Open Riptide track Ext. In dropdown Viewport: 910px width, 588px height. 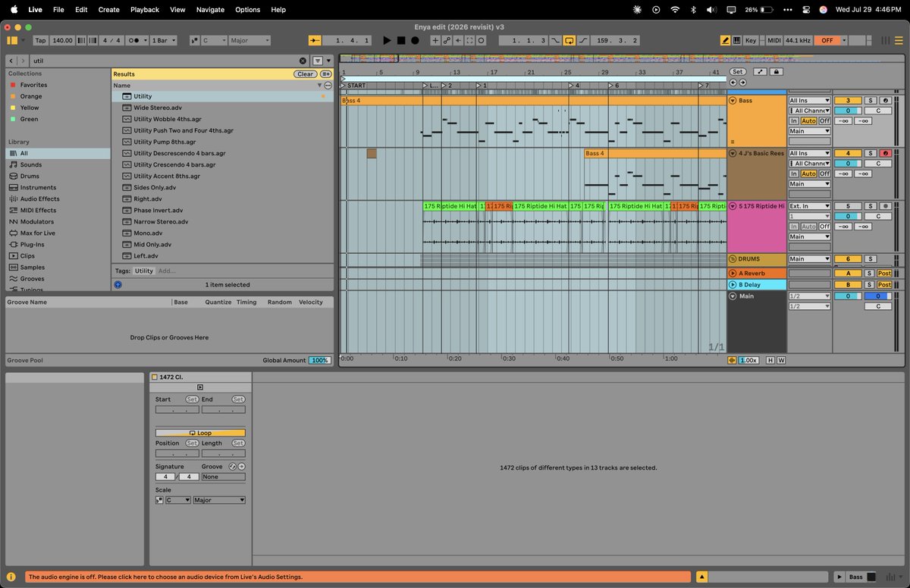click(x=809, y=206)
